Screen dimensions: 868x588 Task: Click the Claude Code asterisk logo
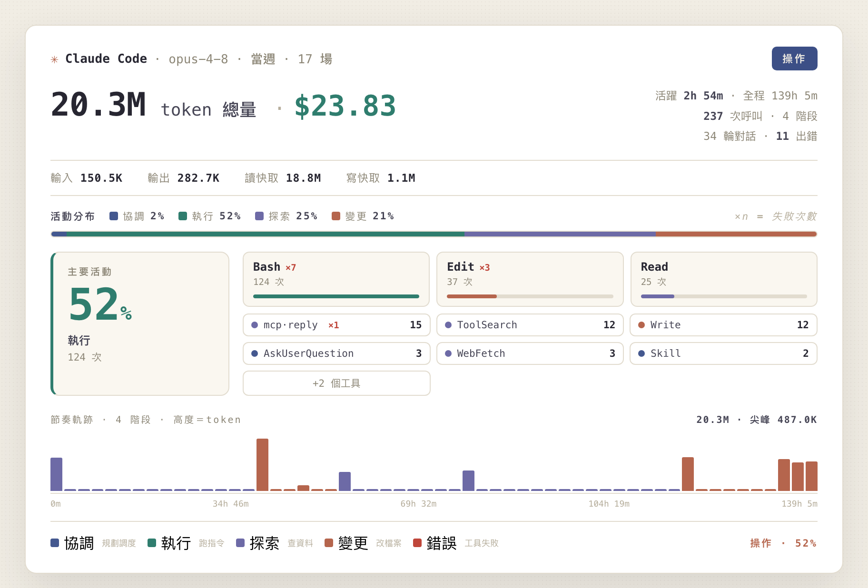(x=55, y=59)
